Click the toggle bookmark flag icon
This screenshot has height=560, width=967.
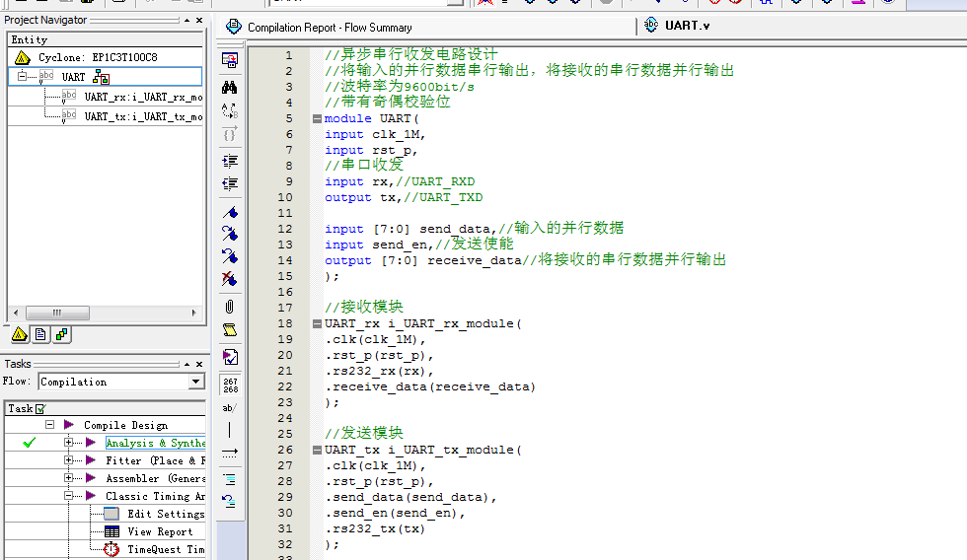[230, 211]
